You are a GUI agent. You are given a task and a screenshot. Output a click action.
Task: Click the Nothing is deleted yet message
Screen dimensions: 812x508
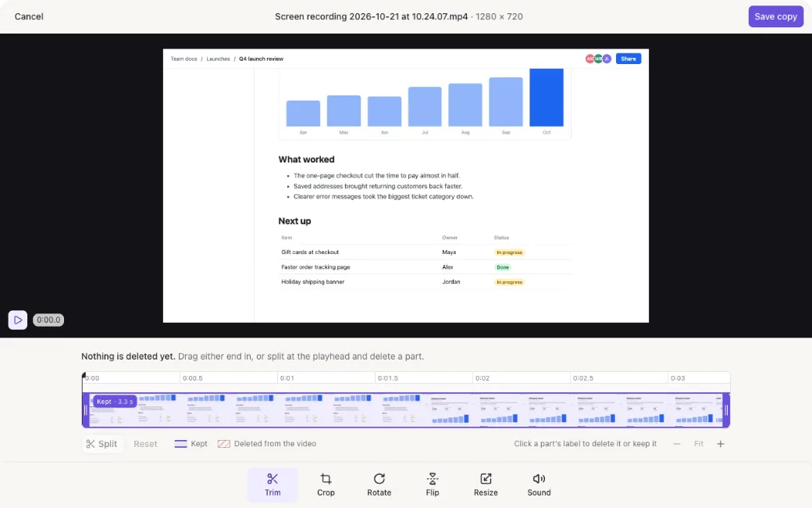pyautogui.click(x=128, y=356)
